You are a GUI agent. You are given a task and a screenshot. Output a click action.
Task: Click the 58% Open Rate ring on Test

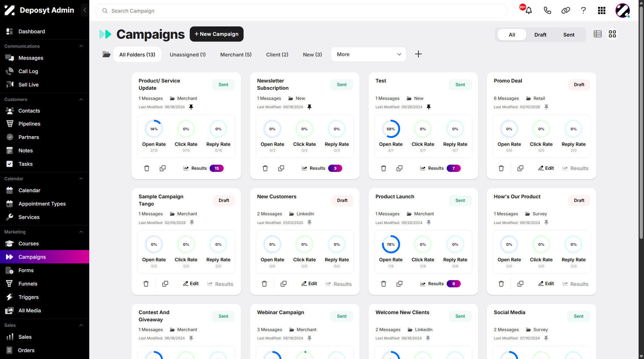tap(391, 129)
